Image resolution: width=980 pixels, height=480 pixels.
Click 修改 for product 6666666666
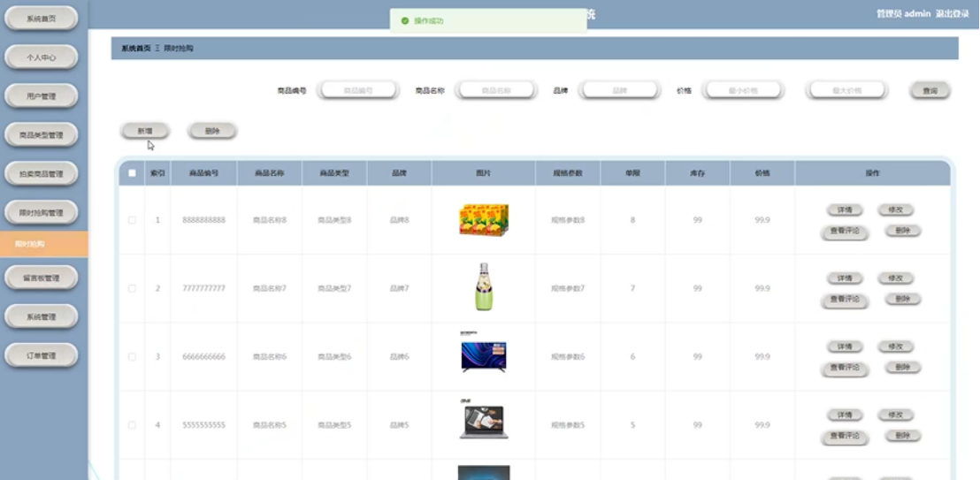pos(896,347)
